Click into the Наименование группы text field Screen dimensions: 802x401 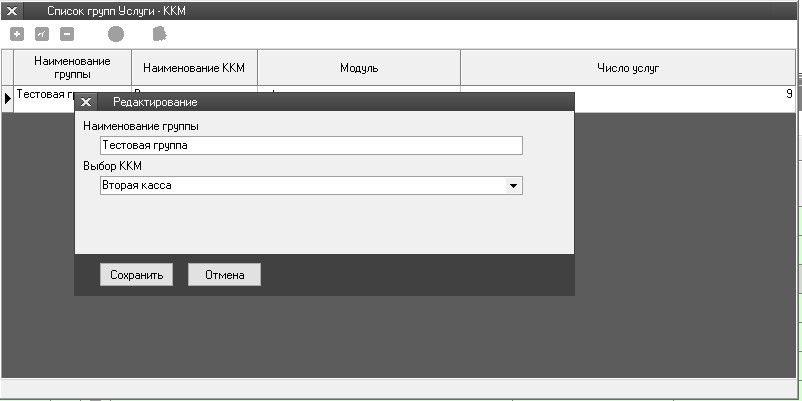311,146
